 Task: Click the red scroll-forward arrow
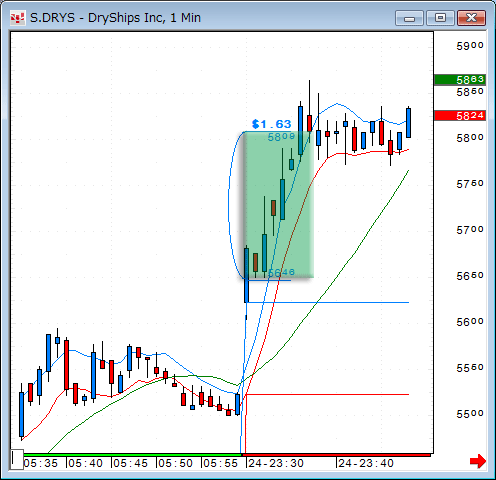point(478,461)
